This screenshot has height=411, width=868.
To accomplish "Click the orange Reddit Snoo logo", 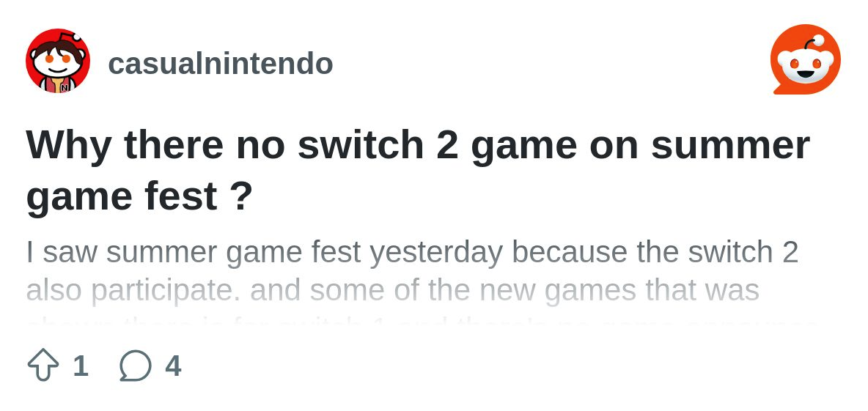I will click(805, 60).
